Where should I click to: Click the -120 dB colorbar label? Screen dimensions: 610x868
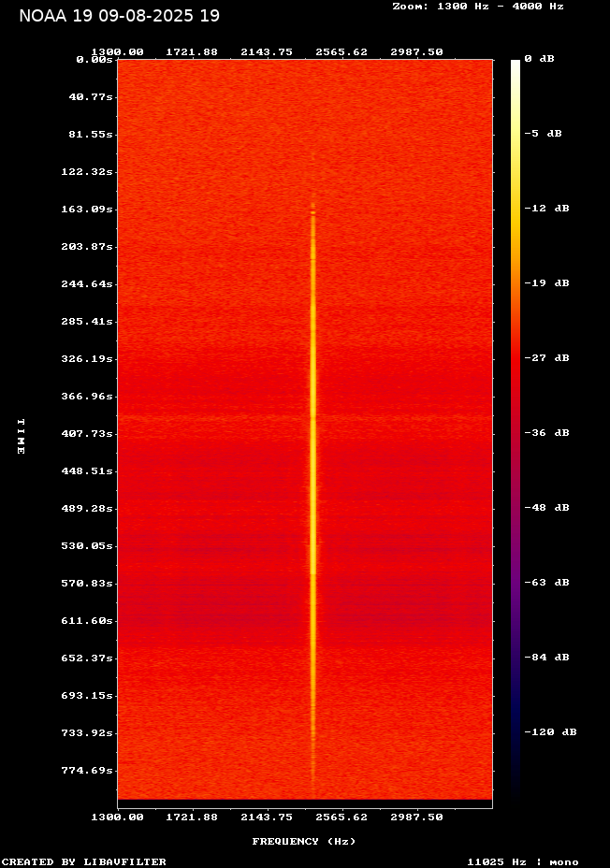point(551,731)
